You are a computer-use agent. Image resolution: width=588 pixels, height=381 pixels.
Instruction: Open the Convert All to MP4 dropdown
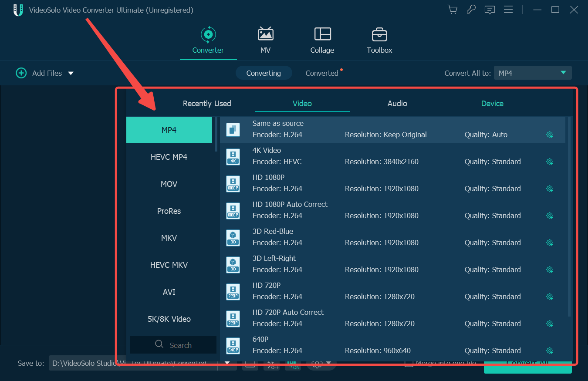pyautogui.click(x=532, y=73)
